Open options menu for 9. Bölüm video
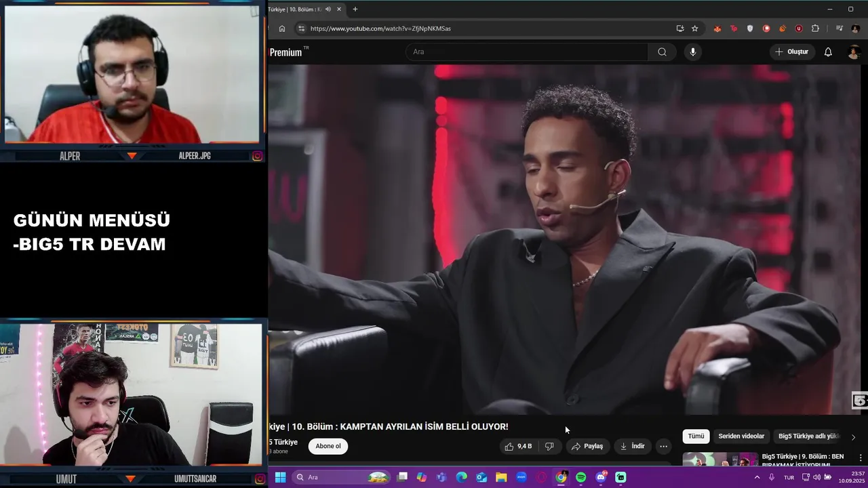 pos(861,457)
